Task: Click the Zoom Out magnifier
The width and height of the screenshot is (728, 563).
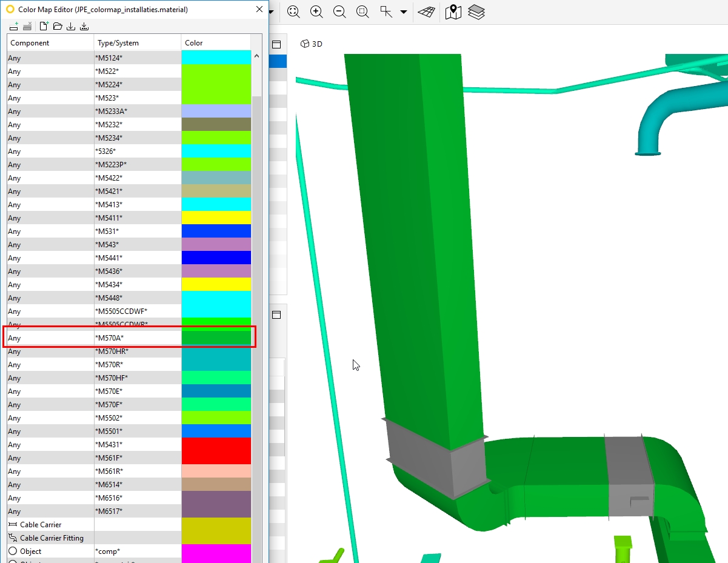Action: (339, 12)
